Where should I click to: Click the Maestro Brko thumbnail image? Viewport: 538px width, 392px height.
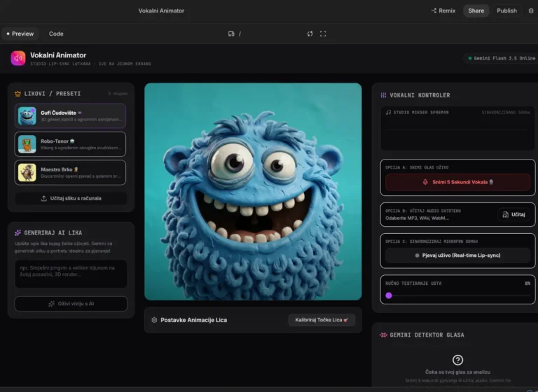[x=27, y=172]
